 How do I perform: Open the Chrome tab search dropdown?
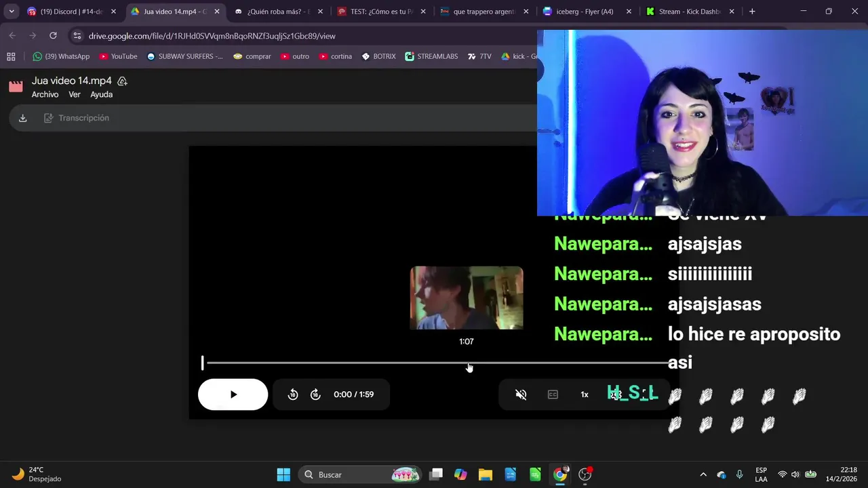pyautogui.click(x=12, y=12)
